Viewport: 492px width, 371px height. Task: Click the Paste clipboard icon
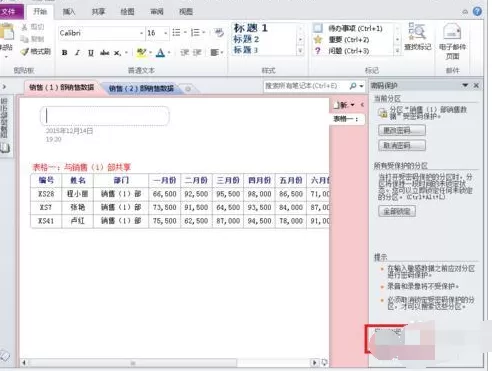(7, 33)
